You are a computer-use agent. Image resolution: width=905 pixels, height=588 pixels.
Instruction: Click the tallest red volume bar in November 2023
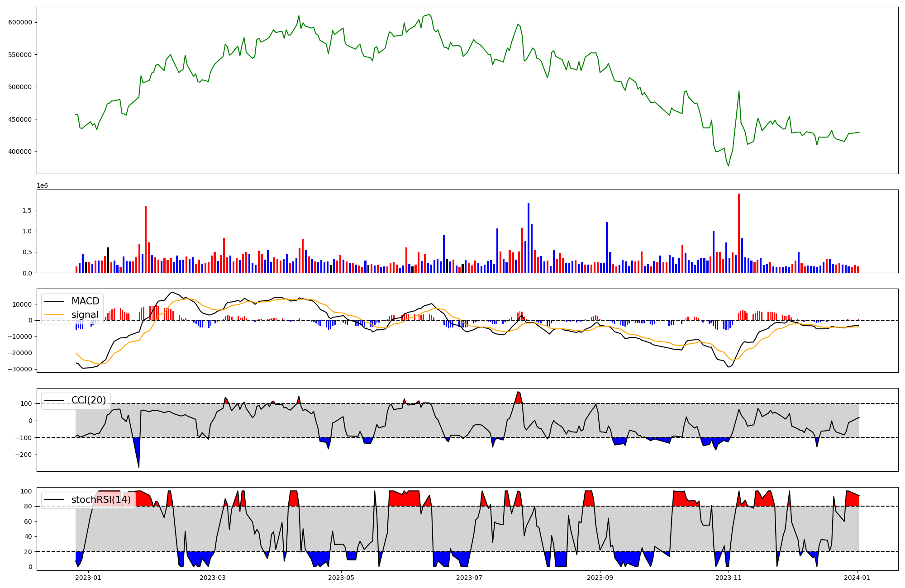(x=739, y=233)
